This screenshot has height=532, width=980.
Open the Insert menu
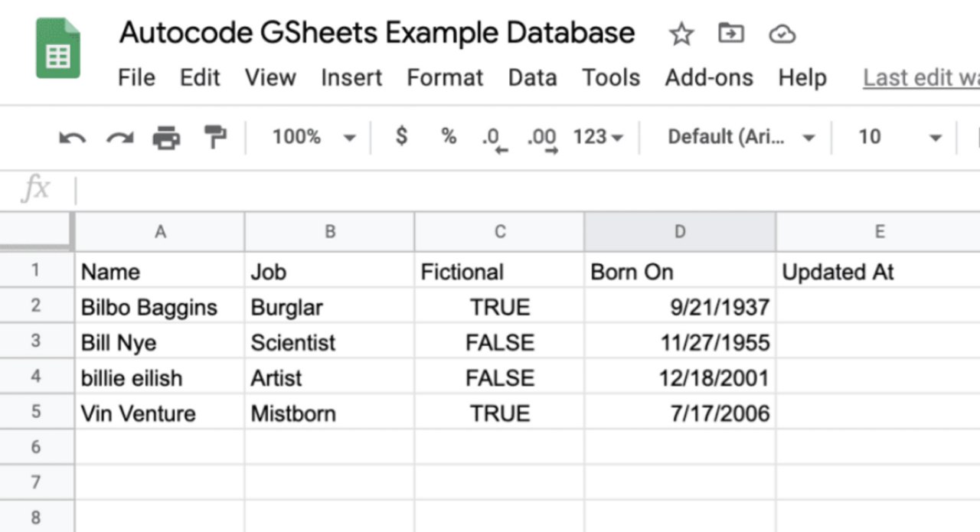point(351,77)
